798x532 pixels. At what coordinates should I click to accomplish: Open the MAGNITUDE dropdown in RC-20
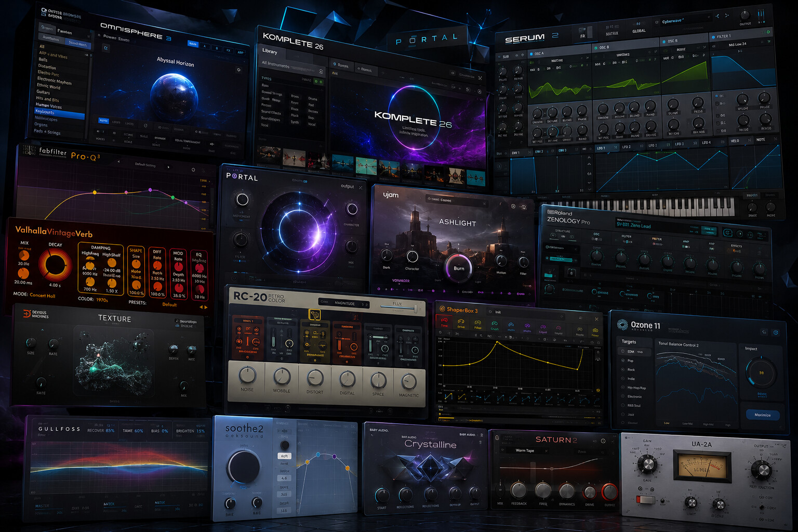click(344, 303)
